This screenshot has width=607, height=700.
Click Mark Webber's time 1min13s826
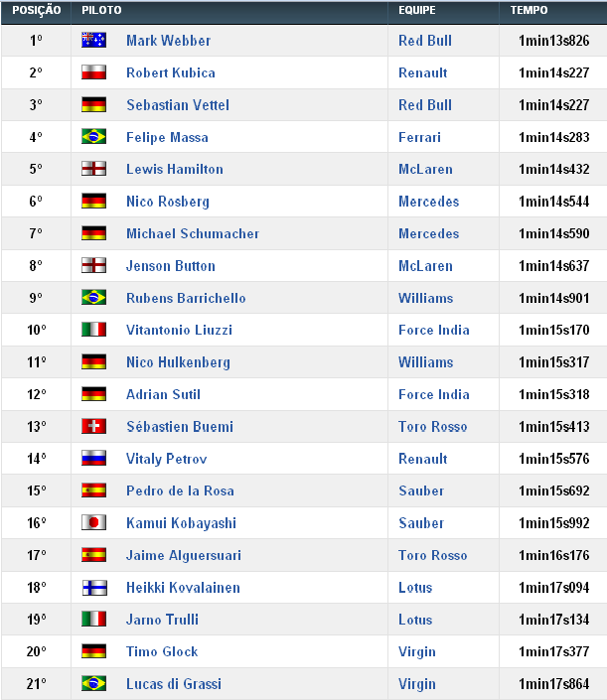click(553, 41)
